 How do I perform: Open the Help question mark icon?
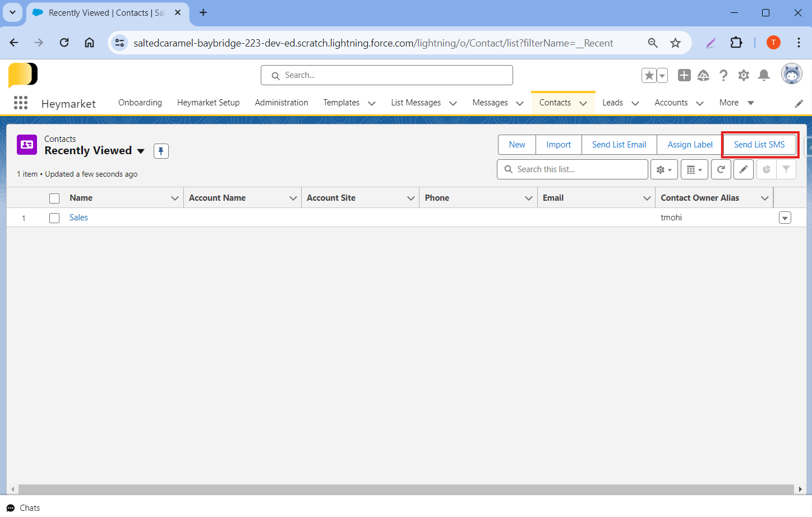click(x=723, y=75)
